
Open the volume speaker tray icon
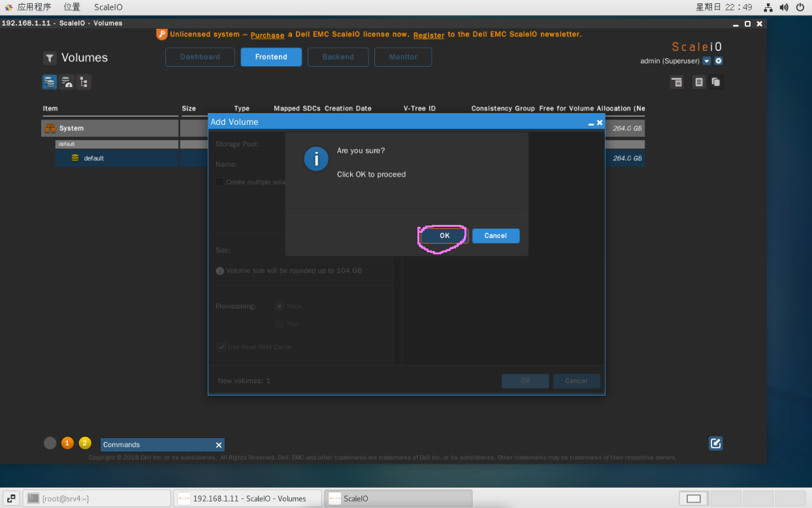783,7
